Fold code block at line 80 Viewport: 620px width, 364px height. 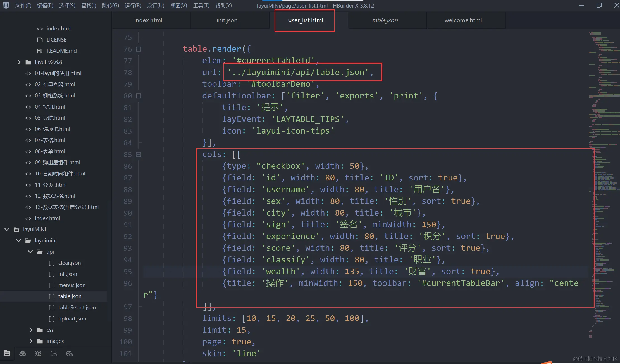click(138, 96)
